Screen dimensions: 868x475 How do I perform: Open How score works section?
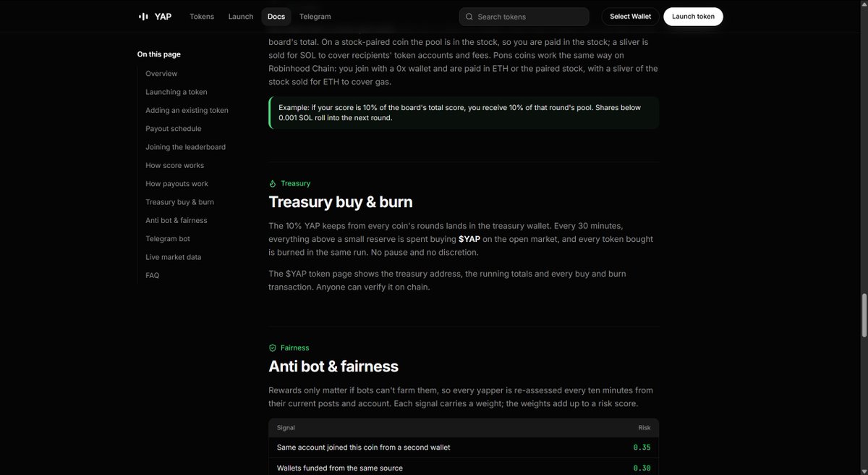coord(175,166)
